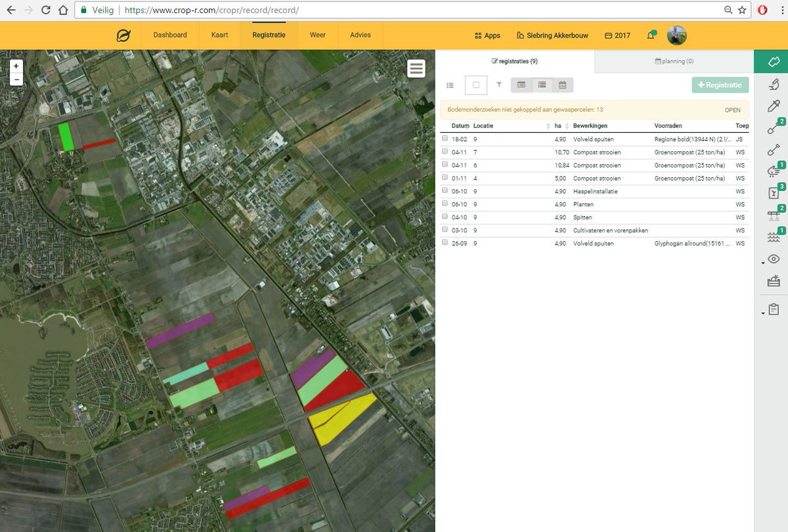Tick checkbox for 18-02 Volveld spuiten row
788x532 pixels.
(445, 139)
